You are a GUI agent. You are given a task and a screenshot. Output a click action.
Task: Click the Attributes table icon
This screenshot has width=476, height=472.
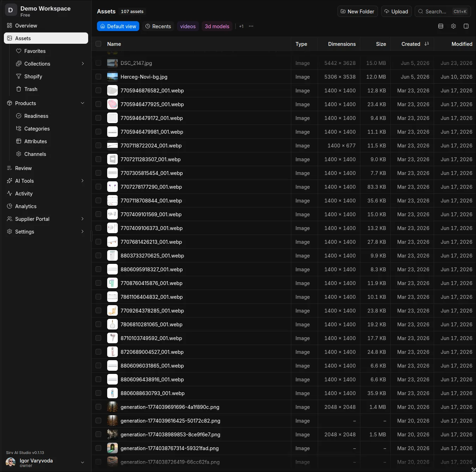tap(19, 141)
